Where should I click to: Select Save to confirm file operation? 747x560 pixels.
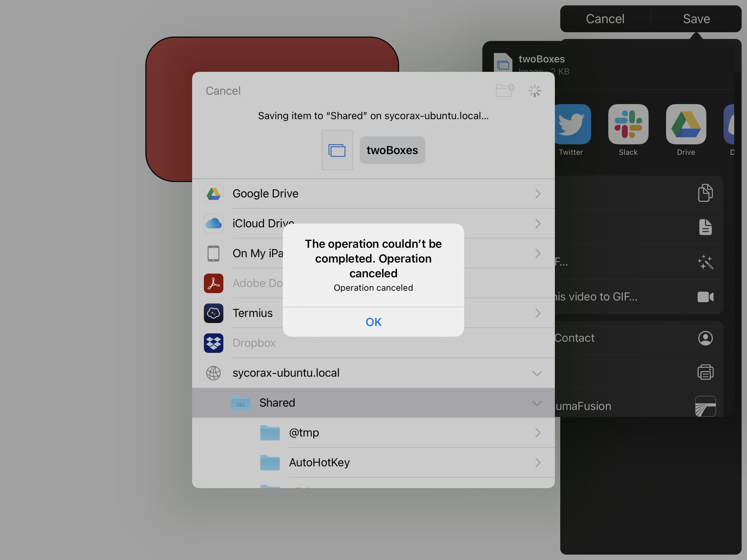coord(696,18)
